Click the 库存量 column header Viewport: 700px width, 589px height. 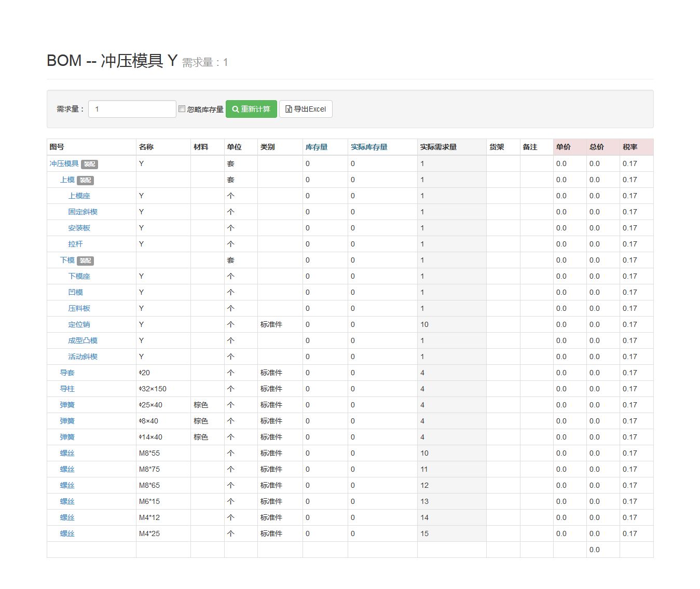(317, 147)
